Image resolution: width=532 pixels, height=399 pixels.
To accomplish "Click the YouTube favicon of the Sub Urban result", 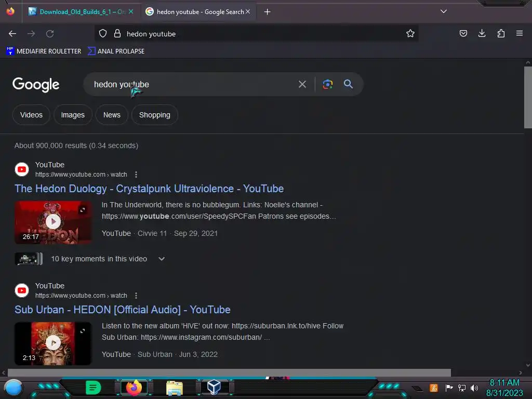I will point(22,290).
